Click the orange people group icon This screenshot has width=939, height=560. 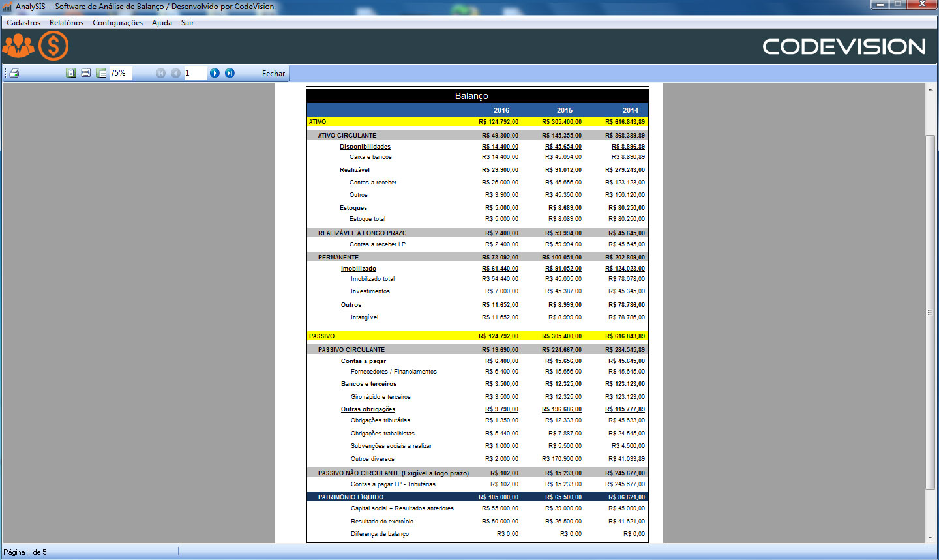(x=18, y=46)
